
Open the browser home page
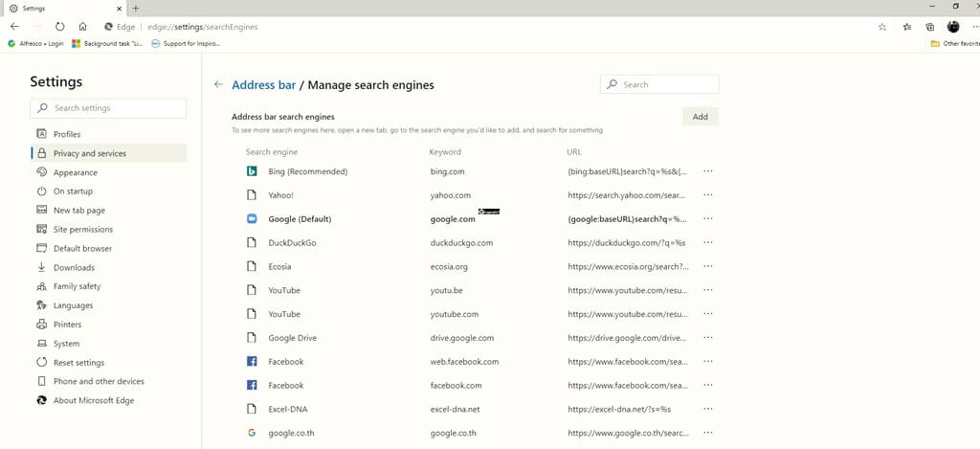click(x=82, y=27)
